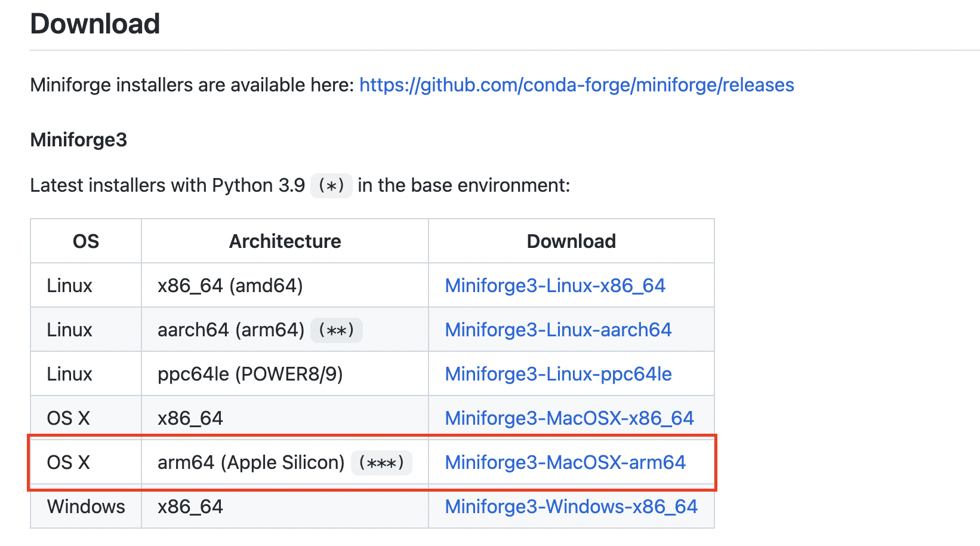This screenshot has width=980, height=546.
Task: Select the Windows row in the table
Action: tap(85, 506)
